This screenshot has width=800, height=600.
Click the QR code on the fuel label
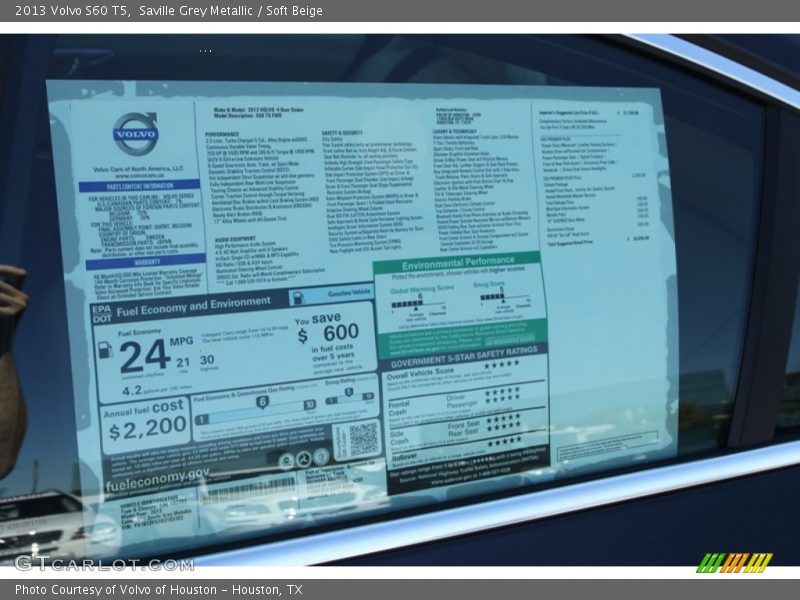pyautogui.click(x=364, y=439)
